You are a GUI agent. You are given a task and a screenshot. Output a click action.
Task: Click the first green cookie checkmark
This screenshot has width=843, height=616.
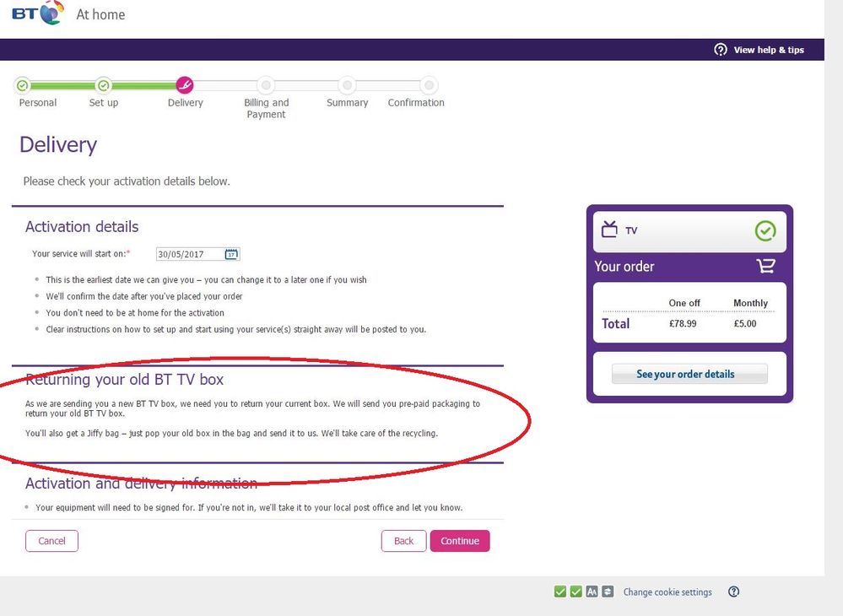click(x=560, y=592)
